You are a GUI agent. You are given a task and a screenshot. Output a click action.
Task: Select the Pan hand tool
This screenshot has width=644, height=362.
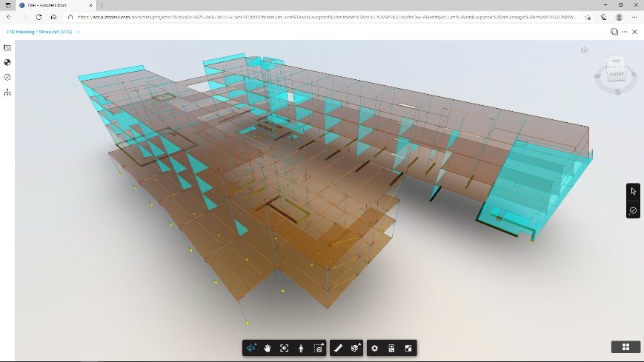click(268, 348)
